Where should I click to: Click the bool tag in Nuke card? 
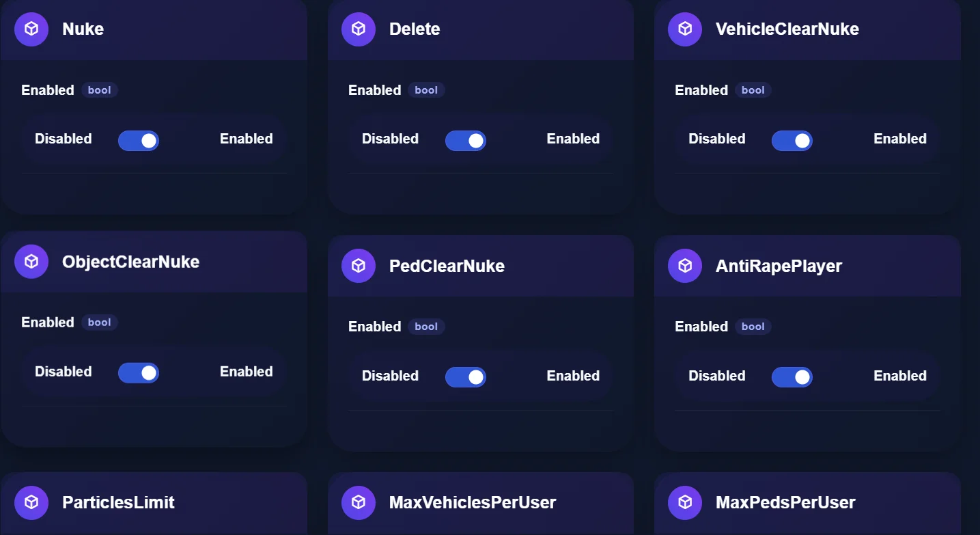coord(100,90)
